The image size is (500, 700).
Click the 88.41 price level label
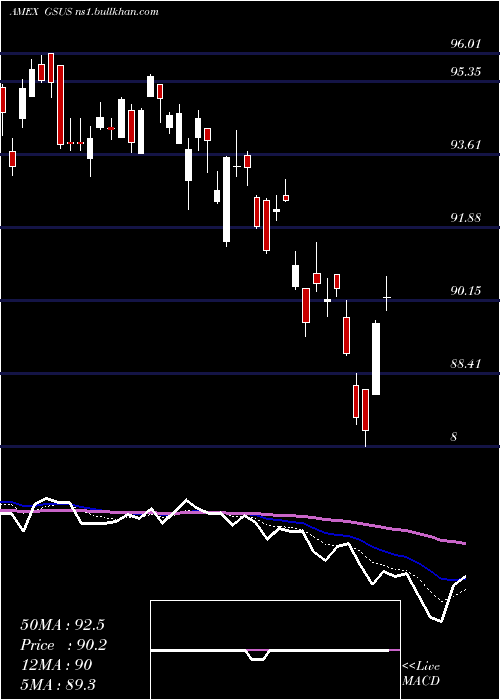coord(466,364)
